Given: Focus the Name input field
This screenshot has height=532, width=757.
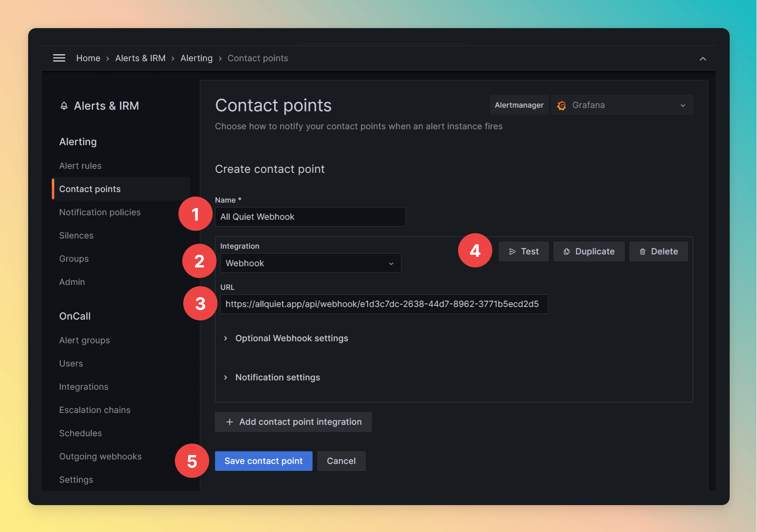Looking at the screenshot, I should click(310, 217).
